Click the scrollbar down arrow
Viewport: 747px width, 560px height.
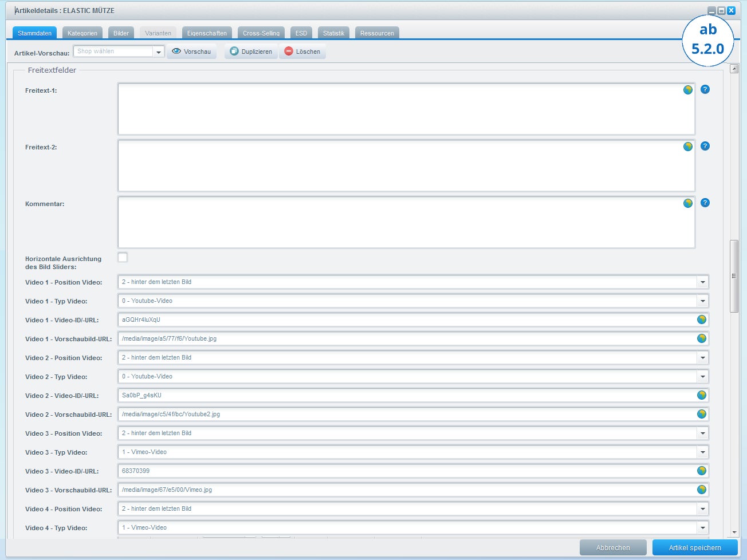click(x=734, y=533)
